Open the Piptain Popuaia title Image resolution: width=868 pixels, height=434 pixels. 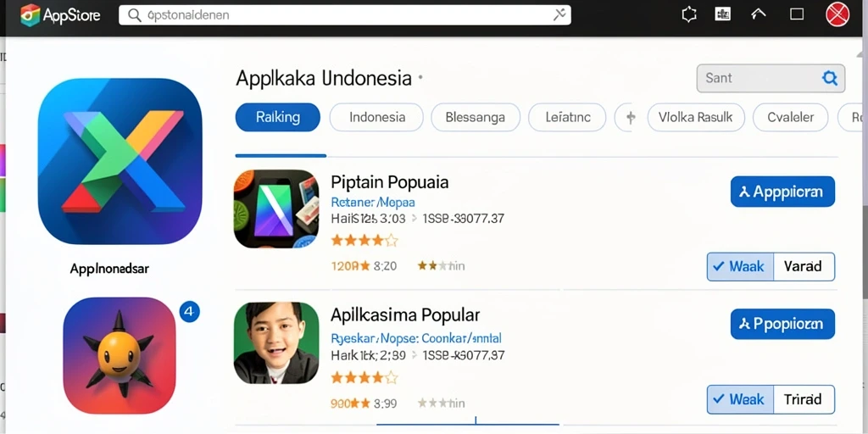pos(390,182)
